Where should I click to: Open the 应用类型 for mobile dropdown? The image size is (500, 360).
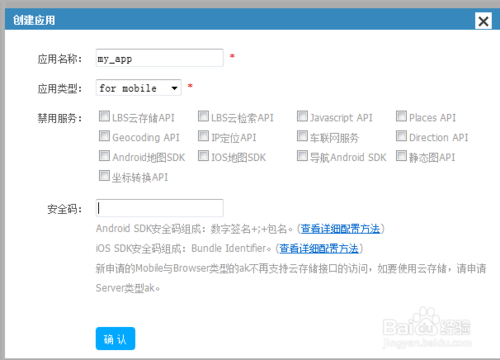[x=138, y=88]
